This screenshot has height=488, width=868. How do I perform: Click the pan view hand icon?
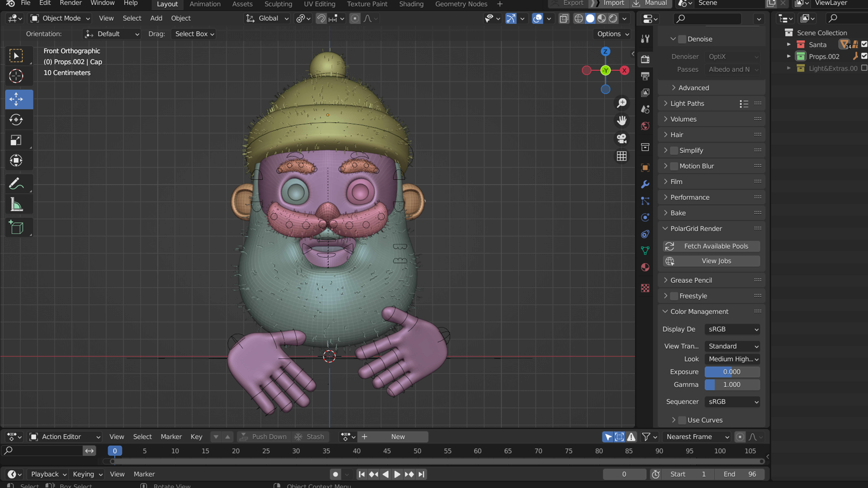622,121
